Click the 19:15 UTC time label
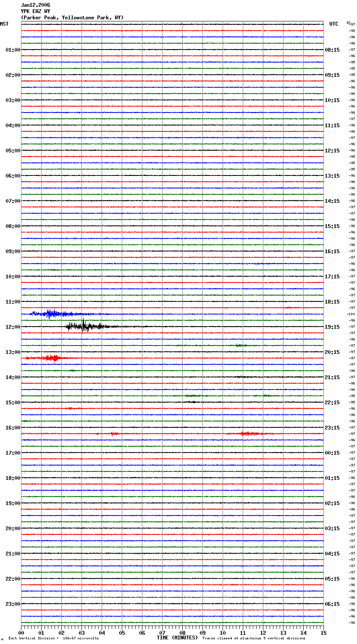The width and height of the screenshot is (357, 644). tap(332, 327)
